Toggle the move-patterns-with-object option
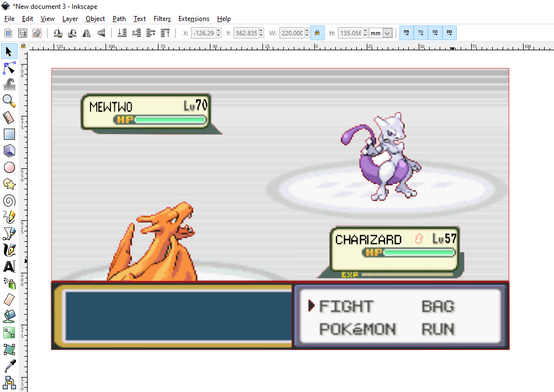Screen dimensions: 554x392 coord(449,33)
